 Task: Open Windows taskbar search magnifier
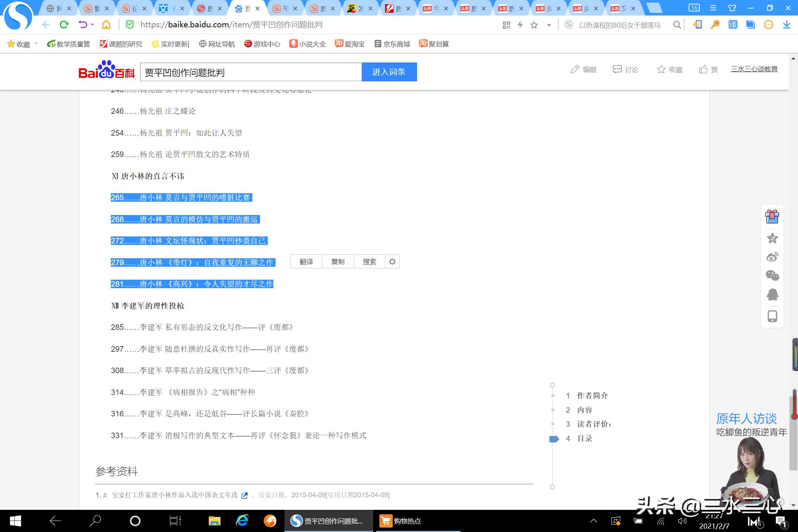point(95,521)
